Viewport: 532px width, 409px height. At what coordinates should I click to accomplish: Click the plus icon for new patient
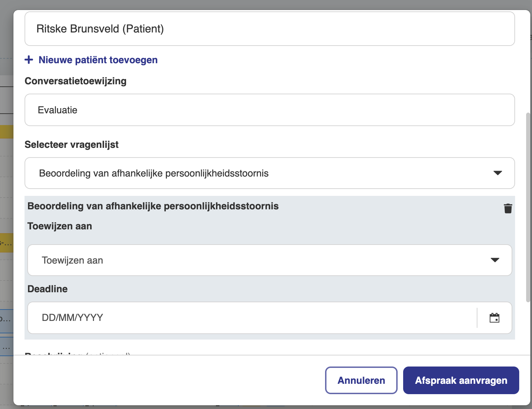click(x=29, y=60)
